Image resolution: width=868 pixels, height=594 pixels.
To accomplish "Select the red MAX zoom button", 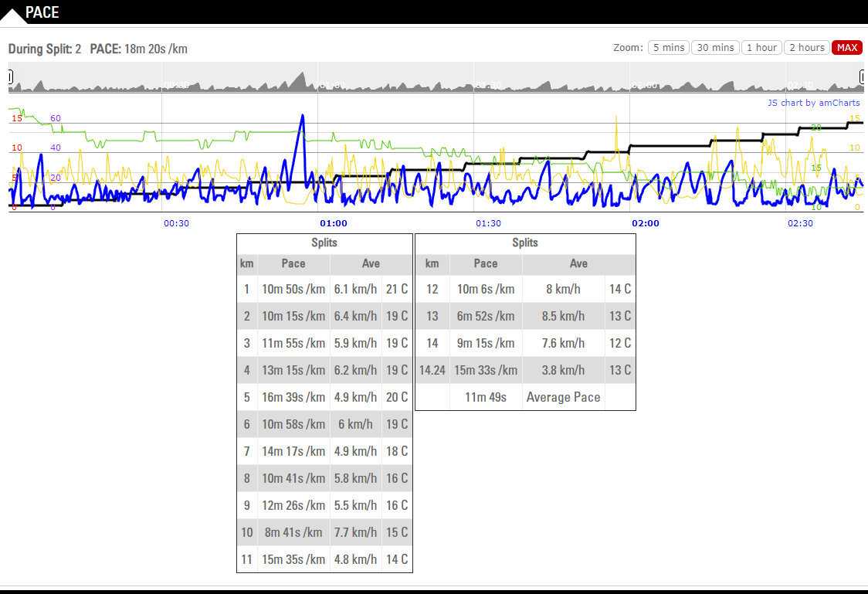I will coord(846,48).
